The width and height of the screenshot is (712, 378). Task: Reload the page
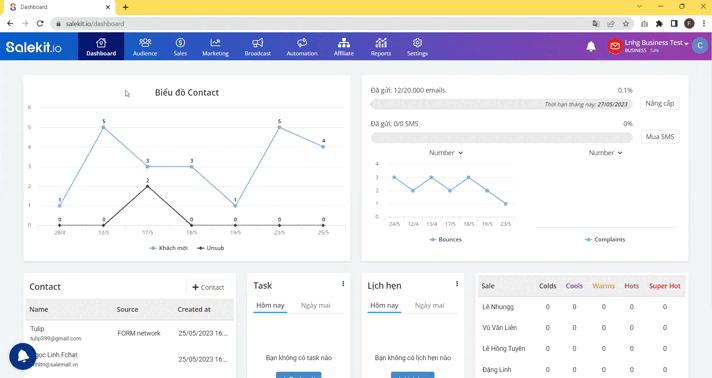click(40, 23)
